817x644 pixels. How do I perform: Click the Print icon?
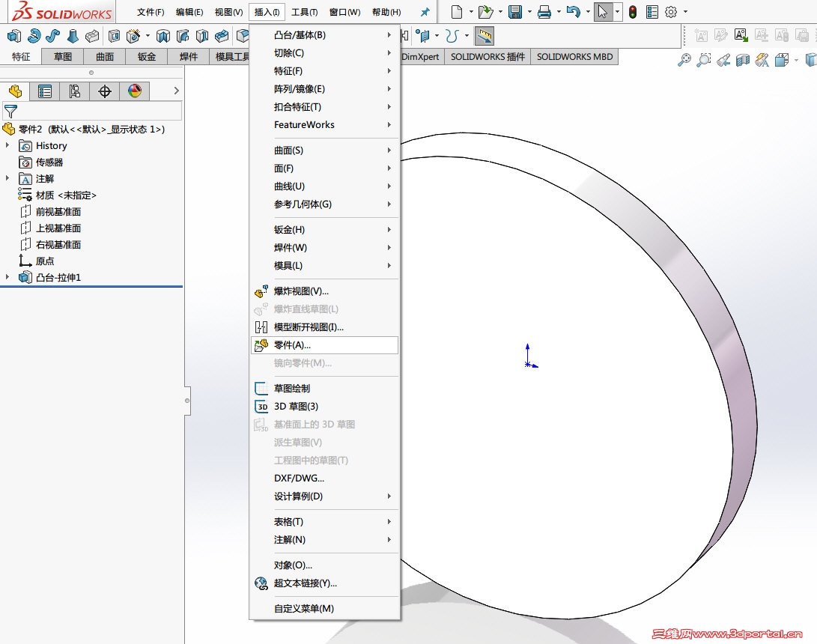click(544, 11)
